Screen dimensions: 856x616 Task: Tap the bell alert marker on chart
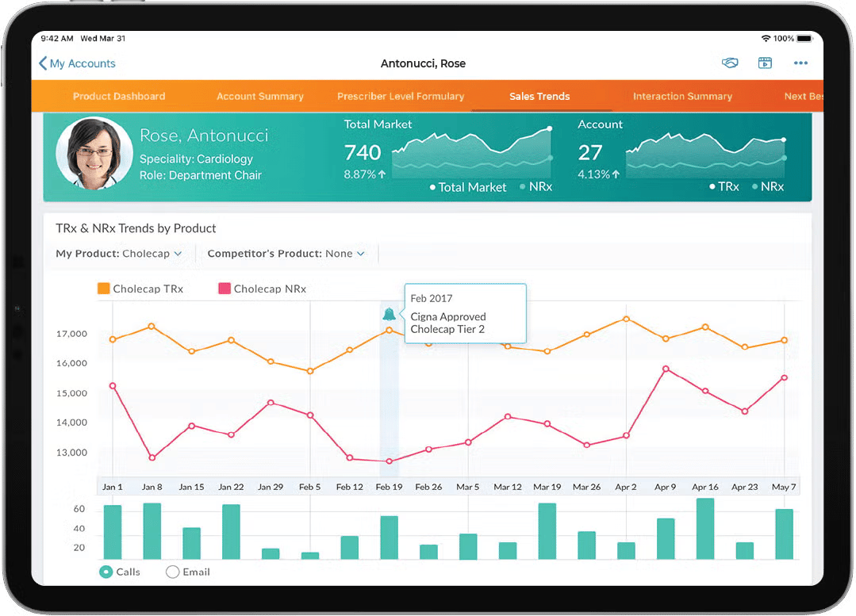click(389, 314)
